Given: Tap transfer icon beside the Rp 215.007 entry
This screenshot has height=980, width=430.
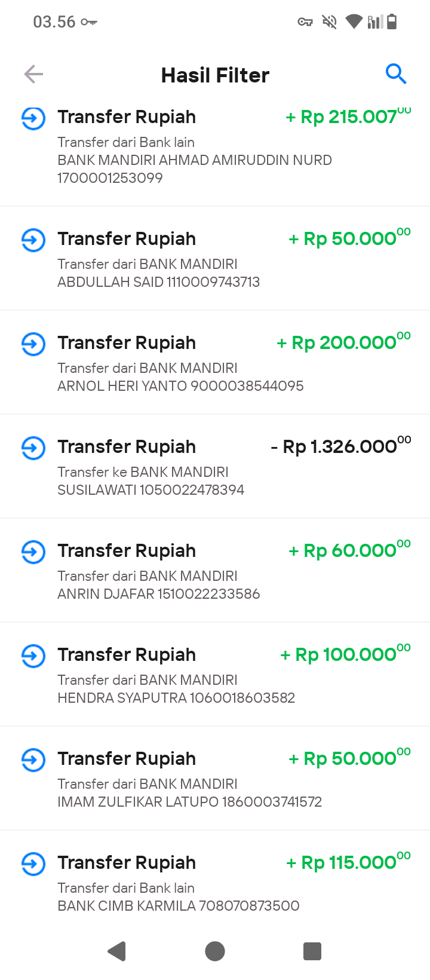Looking at the screenshot, I should 33,118.
